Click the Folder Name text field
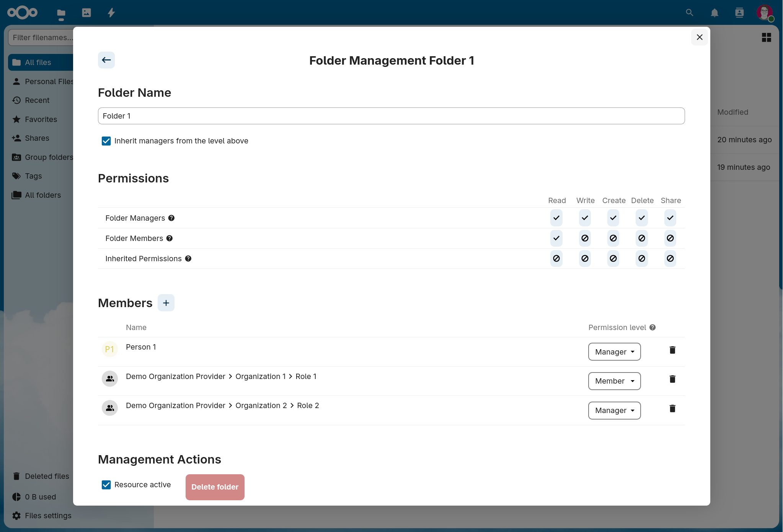The image size is (783, 532). [x=391, y=116]
